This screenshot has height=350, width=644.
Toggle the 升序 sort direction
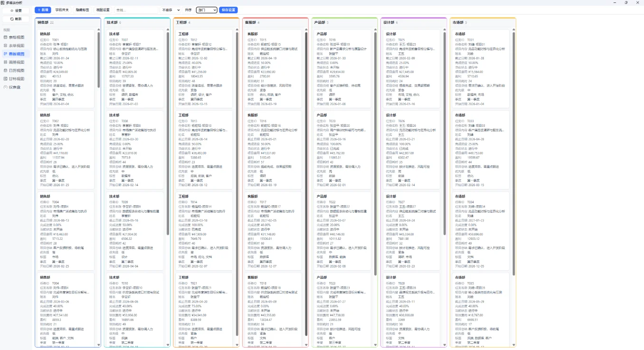coord(189,10)
